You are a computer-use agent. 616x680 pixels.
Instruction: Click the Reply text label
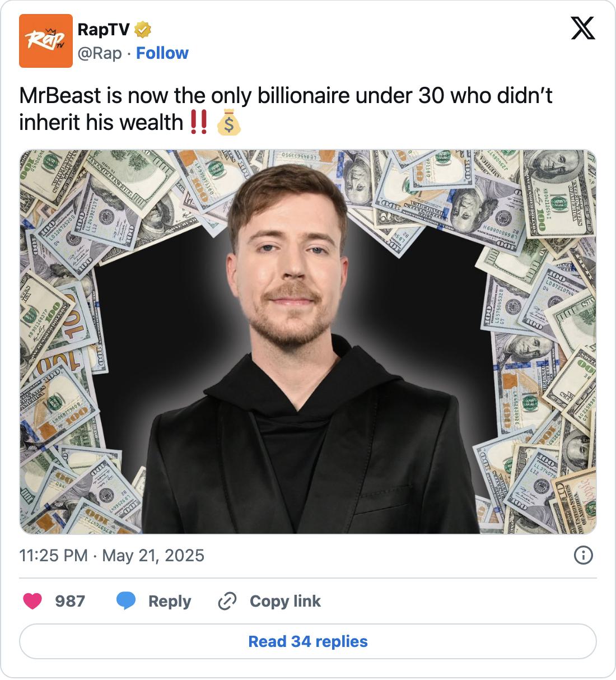pos(169,601)
